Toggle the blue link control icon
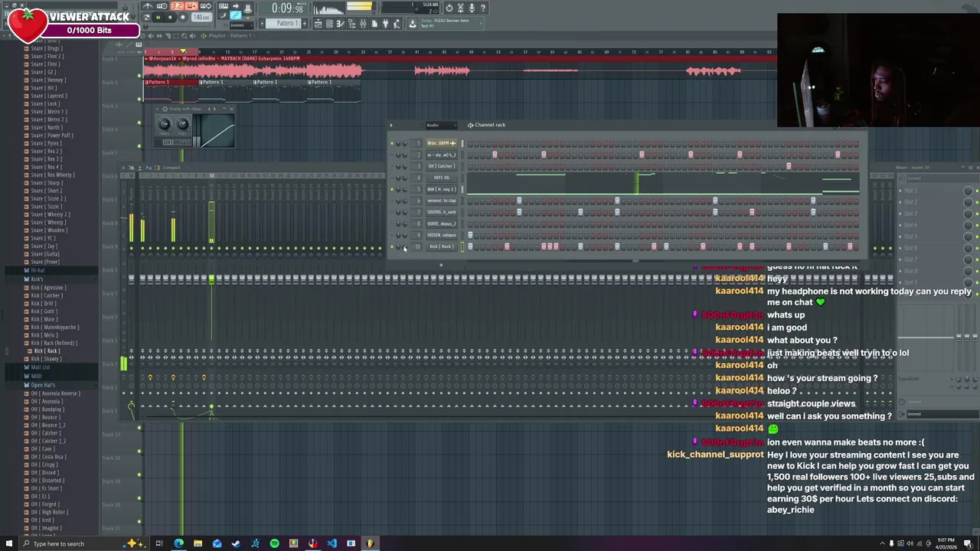The width and height of the screenshot is (980, 551). point(235,15)
